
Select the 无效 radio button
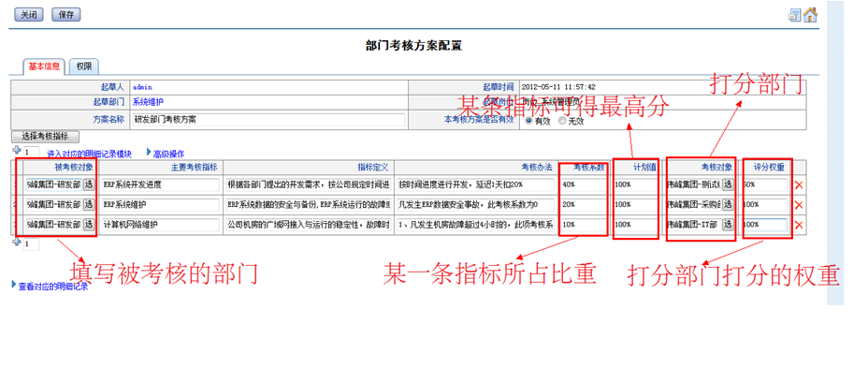pyautogui.click(x=562, y=120)
